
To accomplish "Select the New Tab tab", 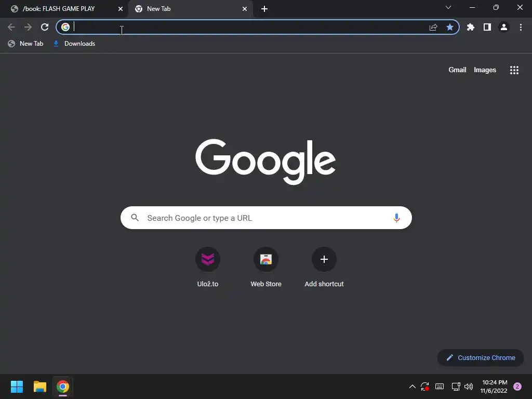I will [190, 9].
